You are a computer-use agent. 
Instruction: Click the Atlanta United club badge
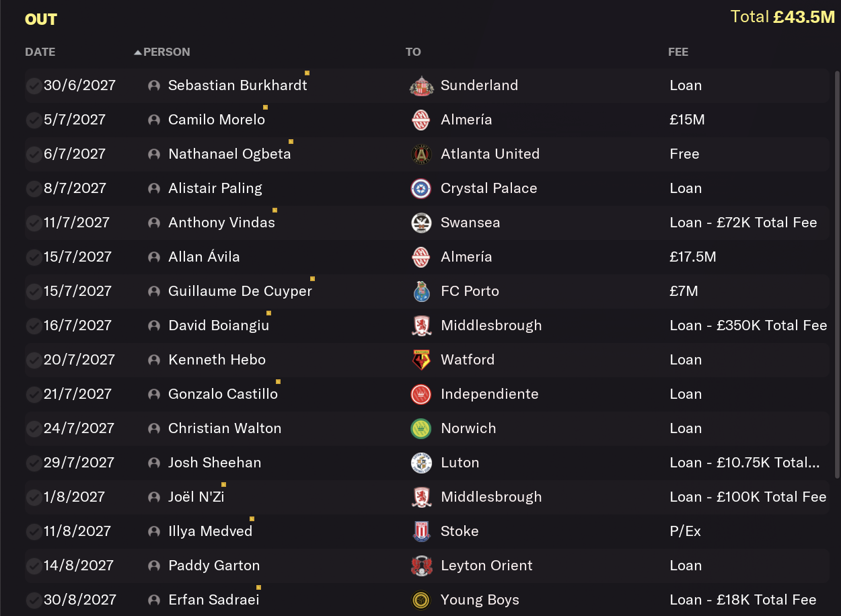[x=421, y=154]
